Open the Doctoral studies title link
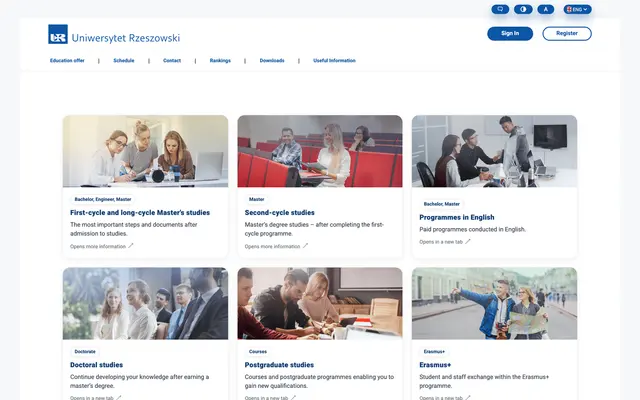This screenshot has height=400, width=640. tap(96, 365)
